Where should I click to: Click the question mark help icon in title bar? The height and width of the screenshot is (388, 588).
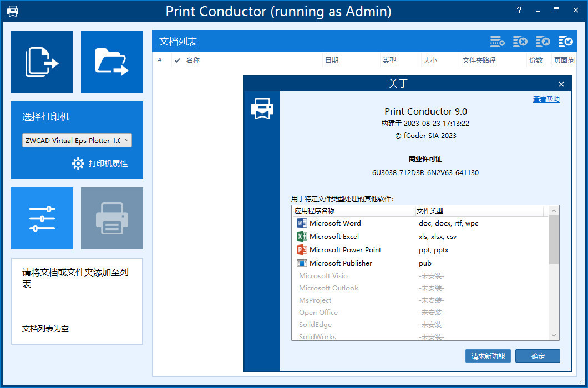[x=519, y=11]
